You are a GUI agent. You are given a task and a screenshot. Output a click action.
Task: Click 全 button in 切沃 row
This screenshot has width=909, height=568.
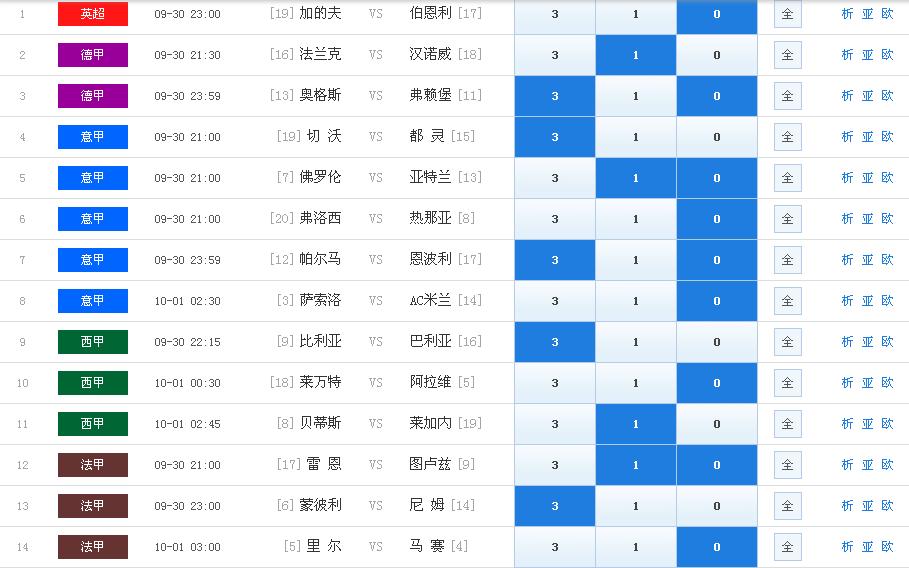coord(788,137)
